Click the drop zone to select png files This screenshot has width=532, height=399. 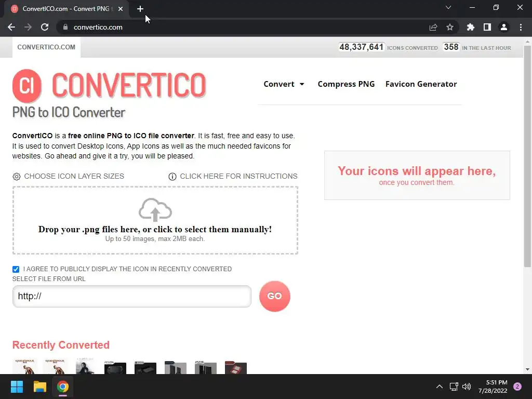coord(155,220)
